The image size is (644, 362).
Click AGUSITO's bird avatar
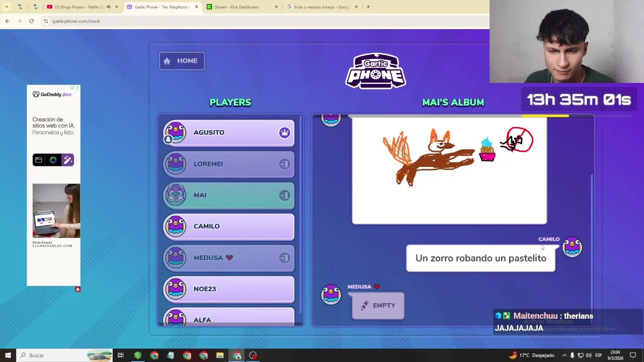tap(176, 133)
